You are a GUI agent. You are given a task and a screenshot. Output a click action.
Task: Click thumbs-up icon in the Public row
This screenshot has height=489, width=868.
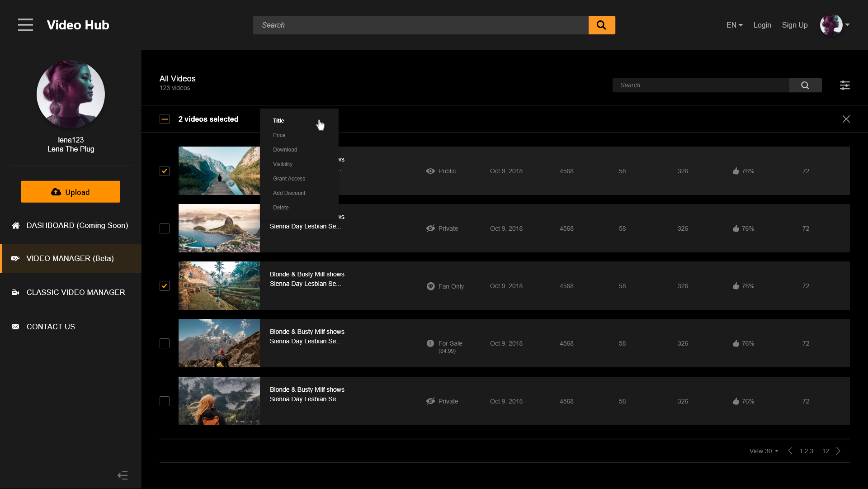[736, 171]
